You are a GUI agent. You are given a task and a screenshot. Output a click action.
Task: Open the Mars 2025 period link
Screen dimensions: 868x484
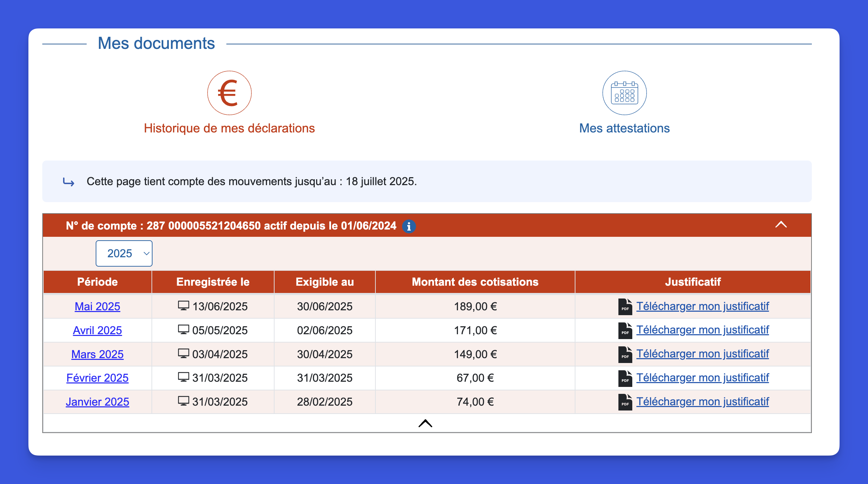tap(97, 354)
